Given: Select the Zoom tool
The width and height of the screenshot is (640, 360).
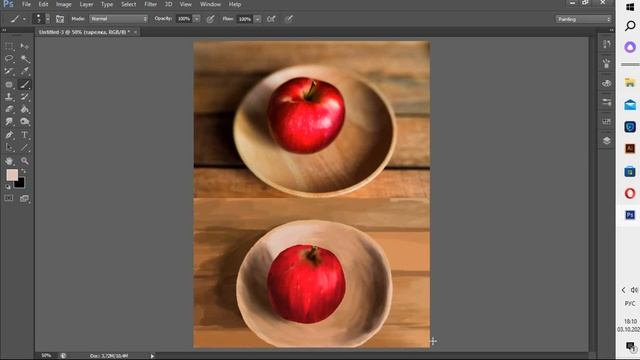Looking at the screenshot, I should pos(24,161).
